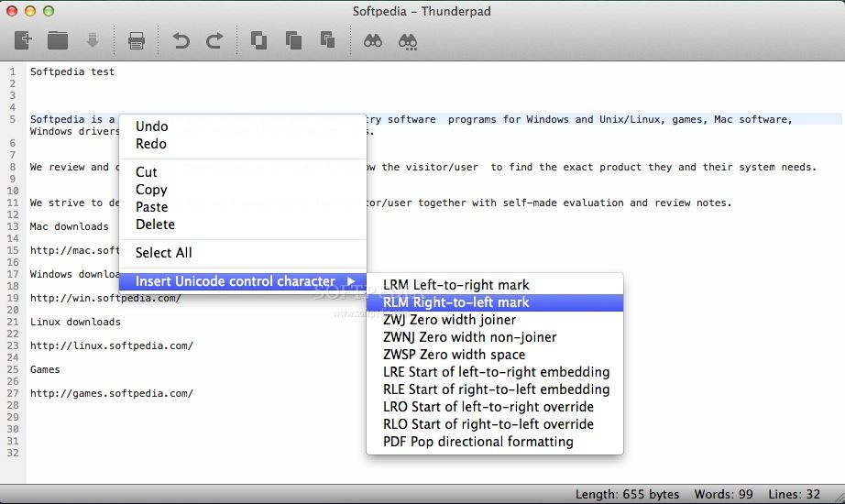Click the Find binoculars toolbar icon
Image resolution: width=845 pixels, height=504 pixels.
click(373, 41)
